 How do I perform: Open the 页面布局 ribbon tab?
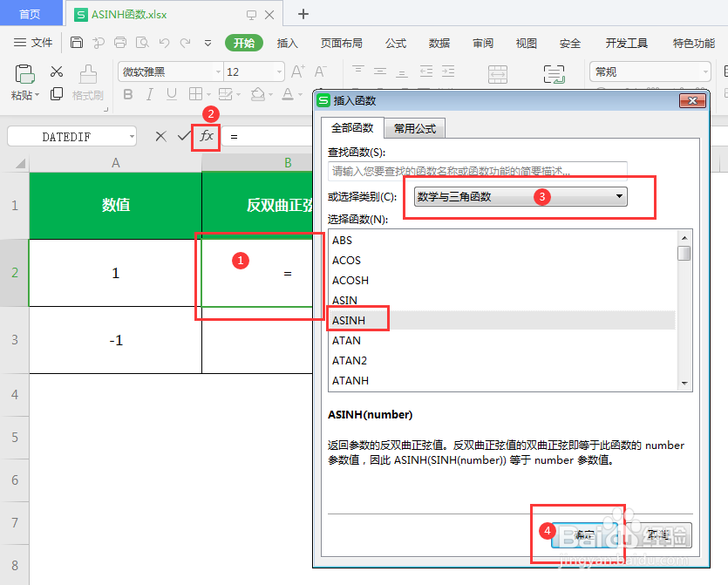pos(341,44)
